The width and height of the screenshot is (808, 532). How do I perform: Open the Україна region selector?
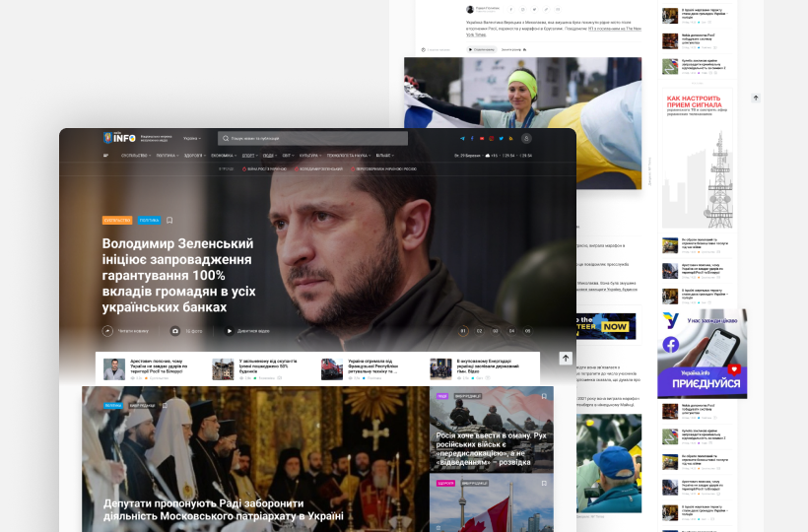point(190,139)
